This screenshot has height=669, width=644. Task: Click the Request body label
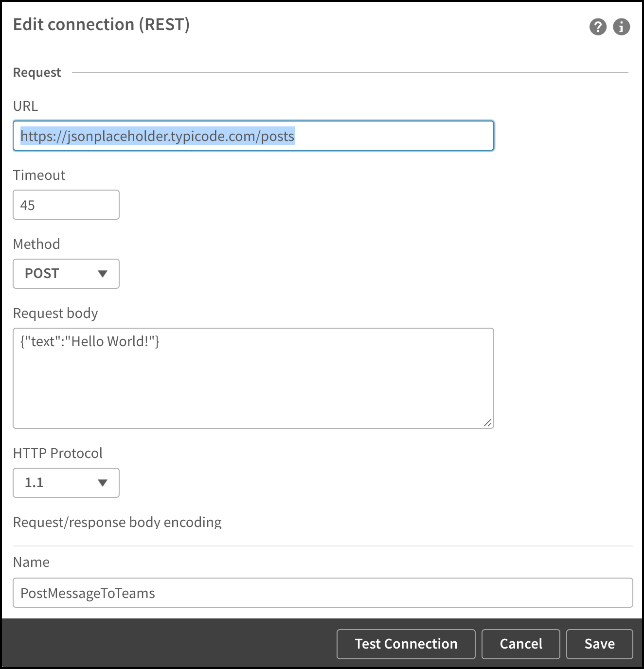pyautogui.click(x=55, y=313)
